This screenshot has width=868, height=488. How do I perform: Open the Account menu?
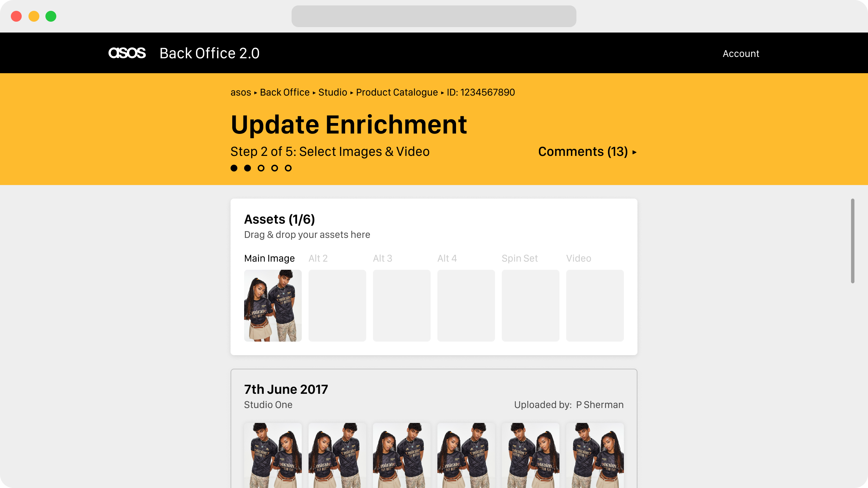click(x=741, y=54)
